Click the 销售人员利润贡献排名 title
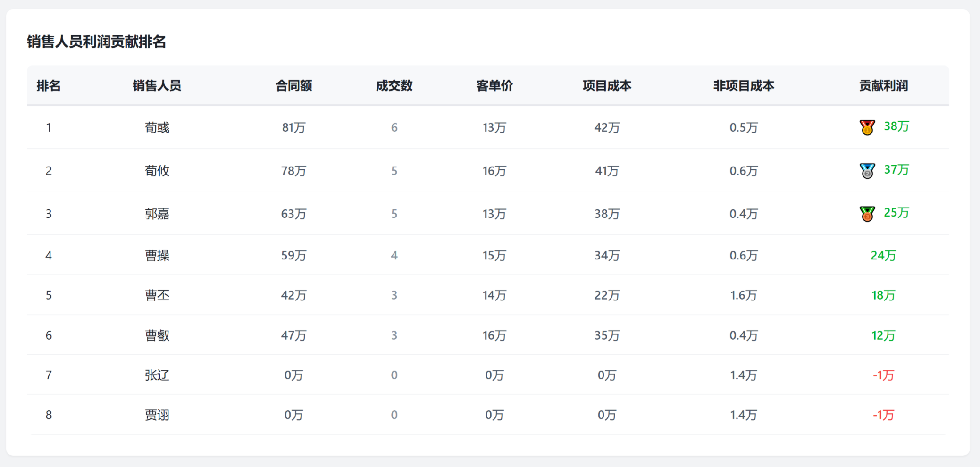The image size is (980, 467). (x=96, y=42)
